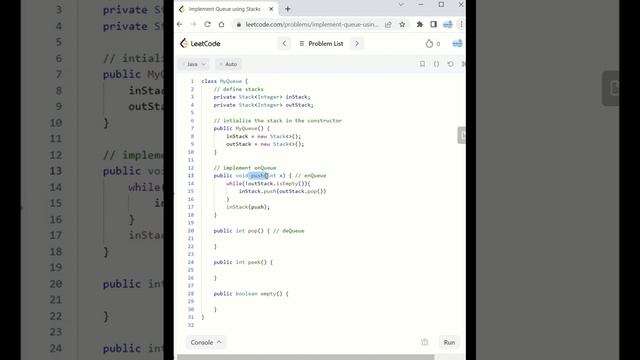Click 'inStack = new Stack<>();' line
This screenshot has height=360, width=640.
point(263,136)
